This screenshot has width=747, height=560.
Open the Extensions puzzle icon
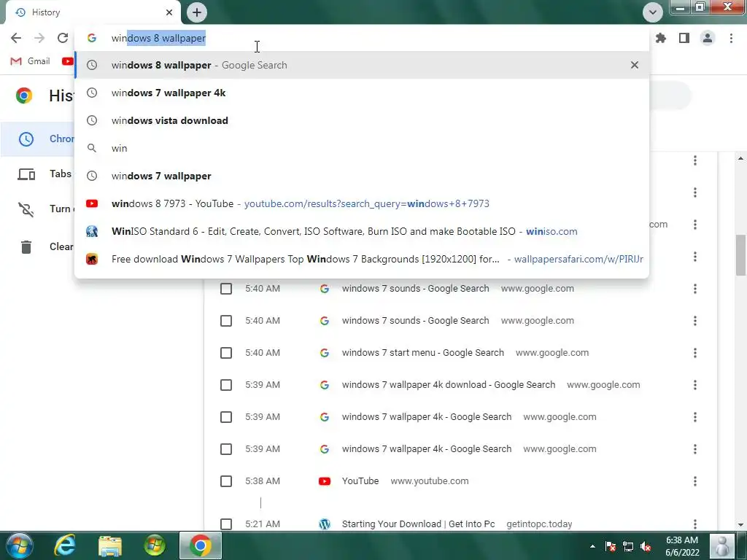click(x=661, y=38)
